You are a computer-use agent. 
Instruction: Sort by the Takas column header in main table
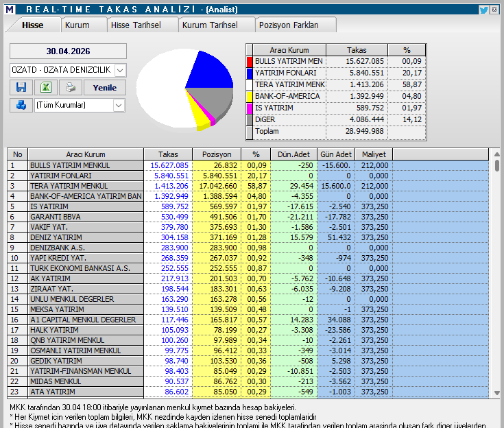point(168,154)
